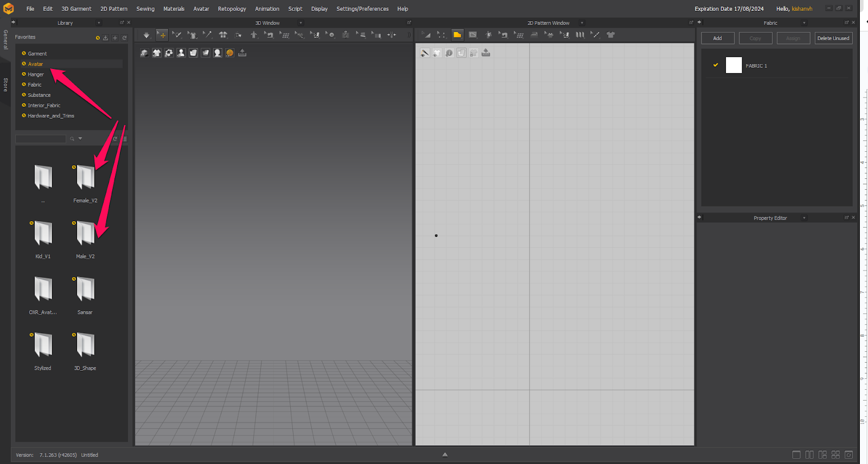868x464 pixels.
Task: Toggle the orange globe environment icon
Action: (x=229, y=53)
